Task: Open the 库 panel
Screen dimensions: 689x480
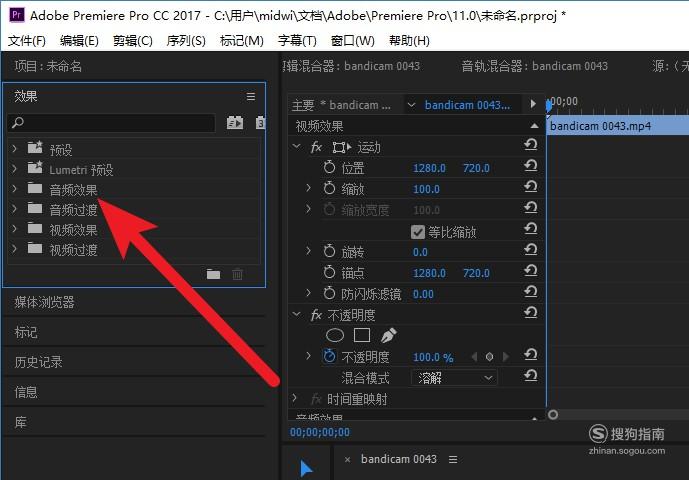Action: (x=20, y=422)
